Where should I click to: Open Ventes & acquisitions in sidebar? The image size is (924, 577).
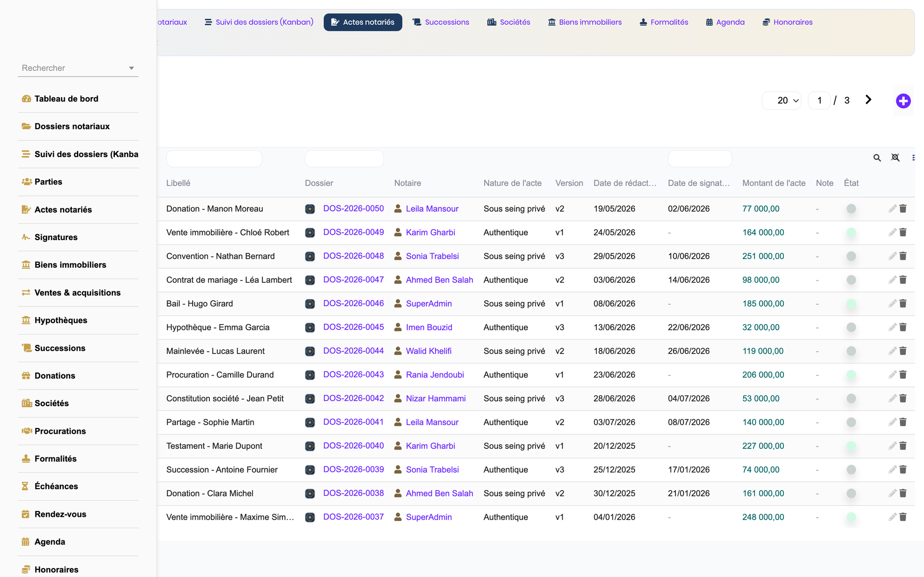pyautogui.click(x=78, y=293)
